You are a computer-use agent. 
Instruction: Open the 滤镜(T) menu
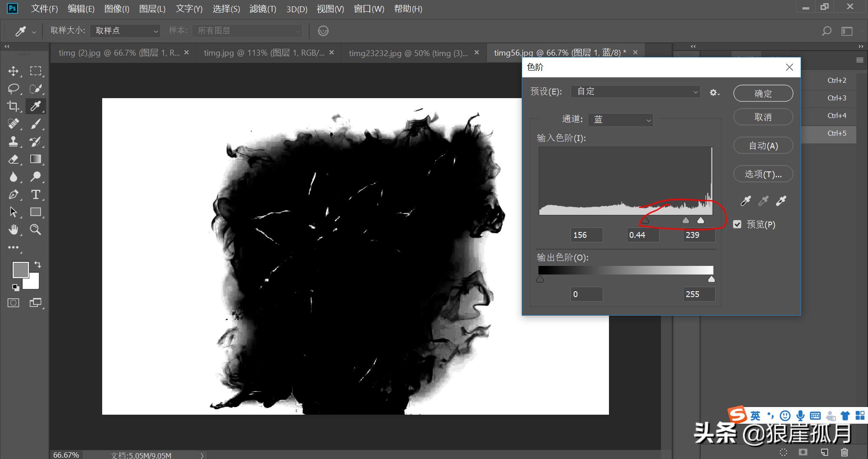tap(263, 9)
